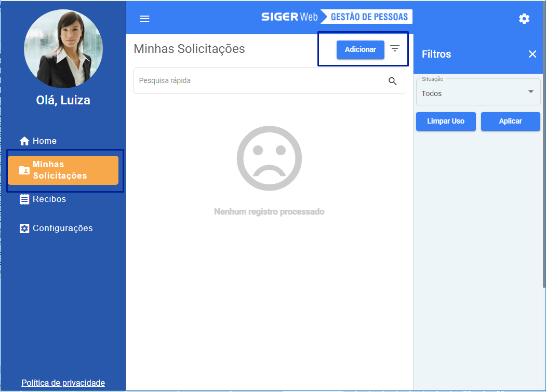This screenshot has width=546, height=392.
Task: Open the hamburger navigation menu
Action: pos(144,19)
